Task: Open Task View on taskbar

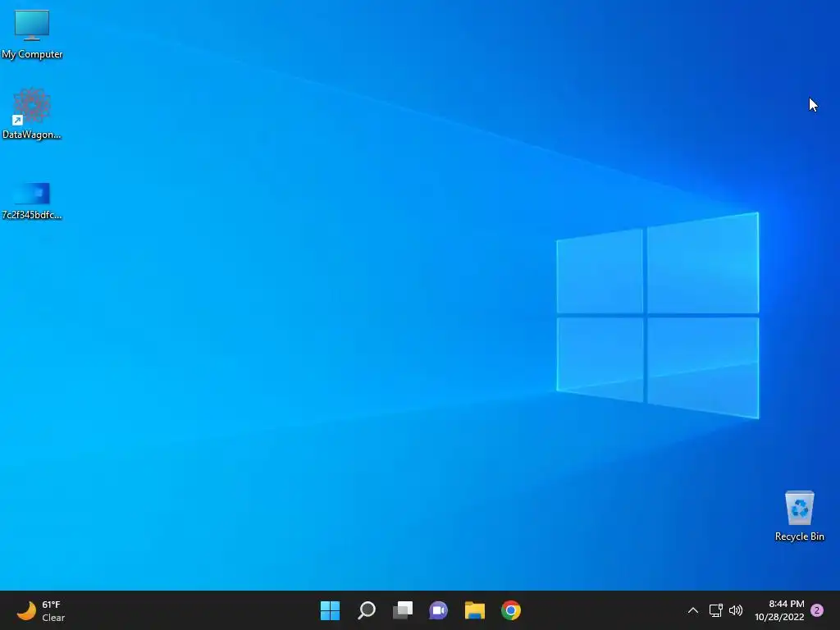Action: 403,610
